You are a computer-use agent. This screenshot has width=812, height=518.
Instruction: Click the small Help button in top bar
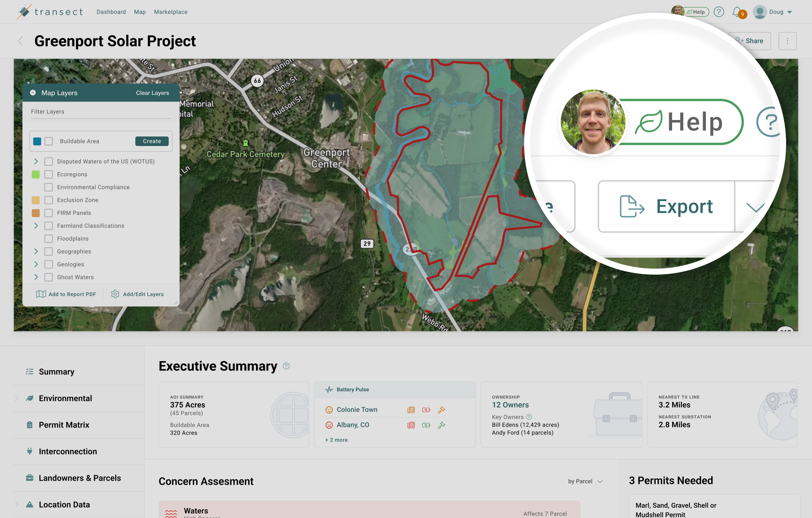(x=696, y=12)
